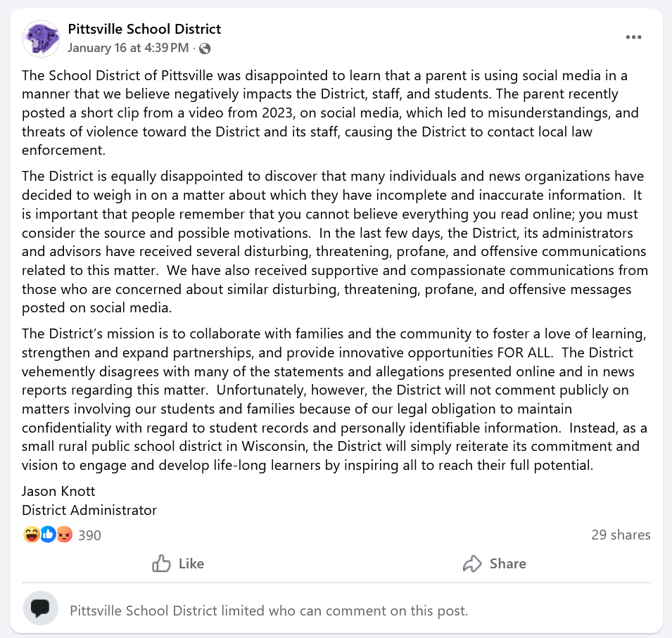View who reacted via the 390 count

tap(91, 535)
